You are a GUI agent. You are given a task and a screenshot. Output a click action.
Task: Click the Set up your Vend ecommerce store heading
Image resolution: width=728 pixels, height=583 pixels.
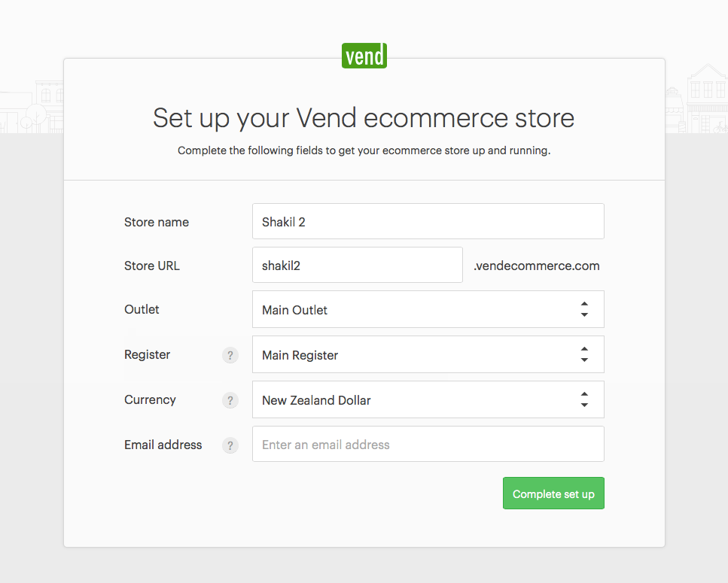pos(364,118)
